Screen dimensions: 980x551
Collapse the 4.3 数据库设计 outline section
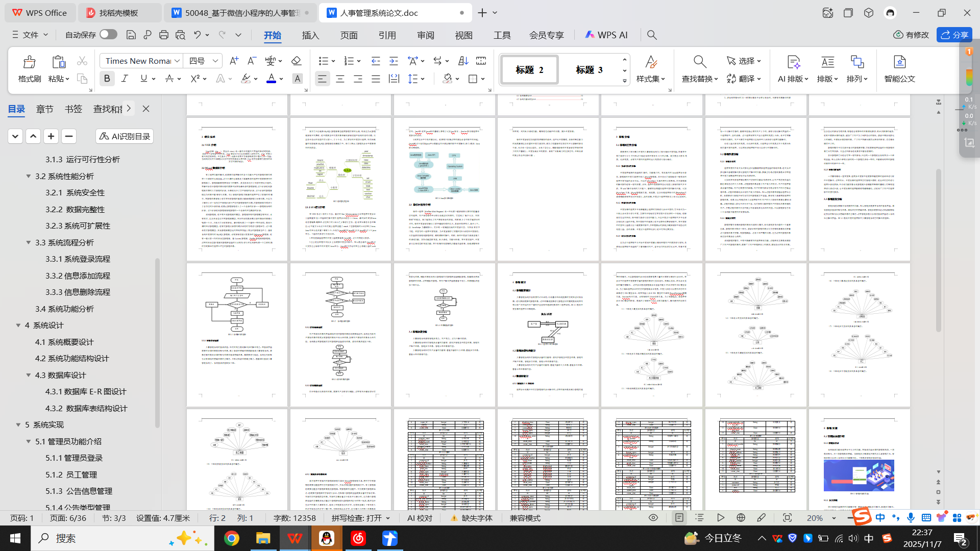tap(29, 375)
